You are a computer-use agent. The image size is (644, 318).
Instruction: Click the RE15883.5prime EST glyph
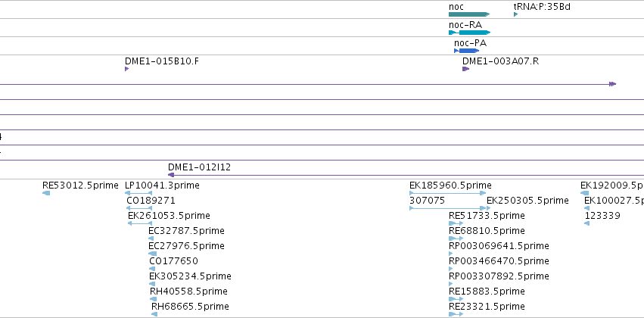tap(456, 299)
